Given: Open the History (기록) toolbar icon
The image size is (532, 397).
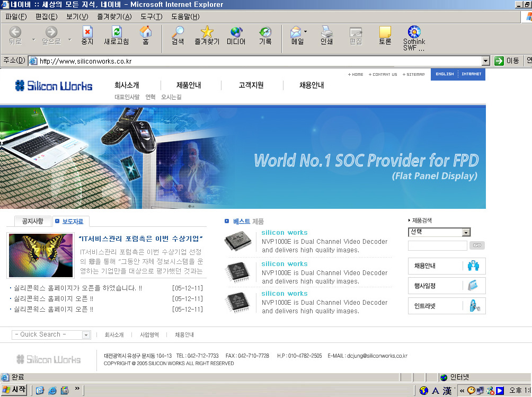Looking at the screenshot, I should click(x=265, y=35).
